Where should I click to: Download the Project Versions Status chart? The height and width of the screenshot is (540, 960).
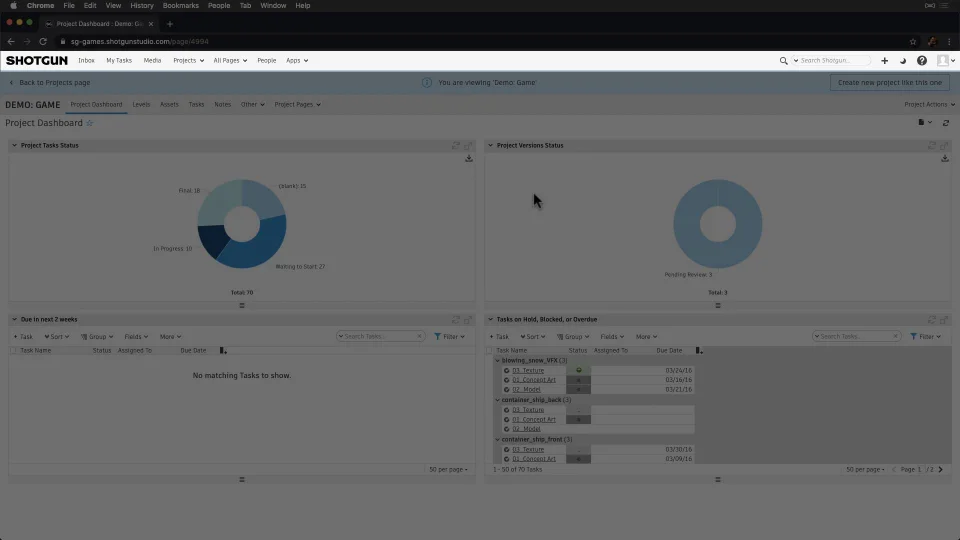coord(945,158)
